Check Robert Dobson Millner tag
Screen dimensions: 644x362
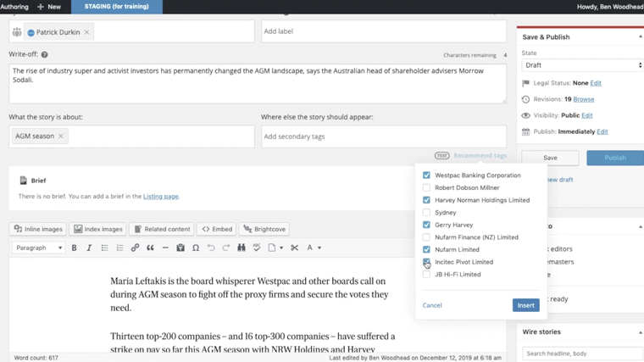(x=426, y=187)
